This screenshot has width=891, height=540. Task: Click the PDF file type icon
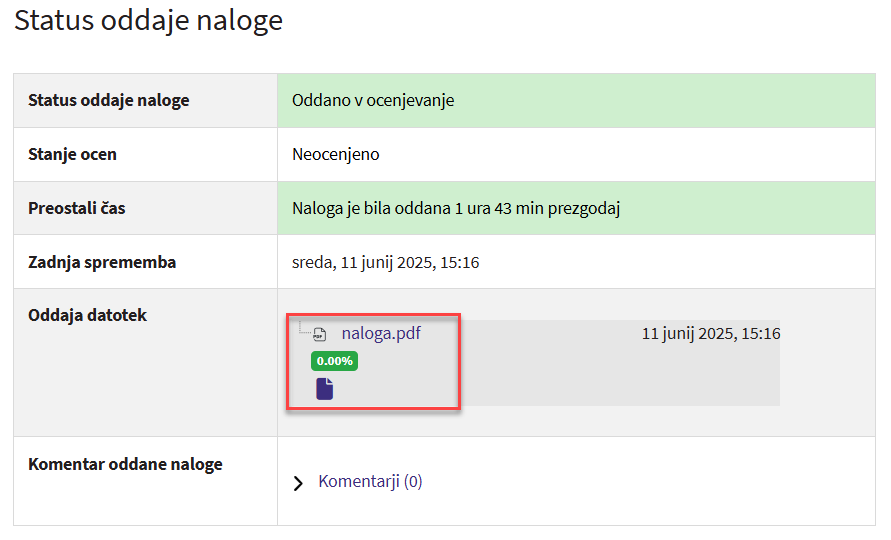click(320, 335)
